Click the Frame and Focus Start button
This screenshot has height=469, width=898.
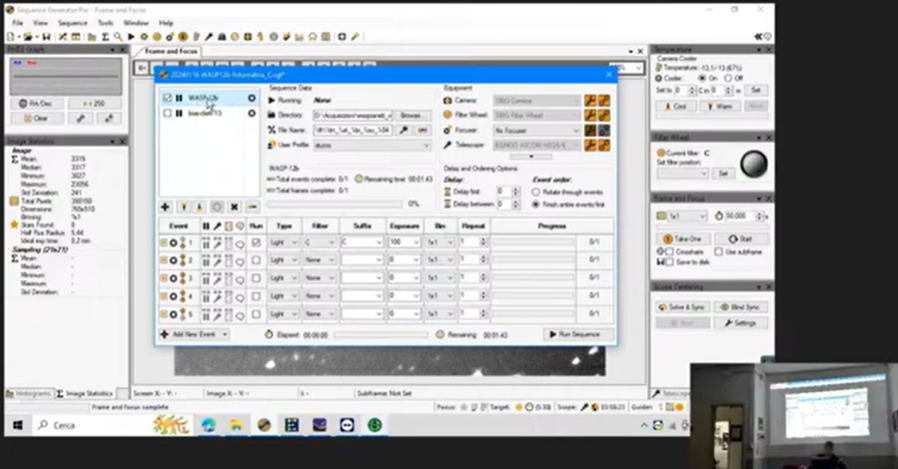tap(740, 239)
